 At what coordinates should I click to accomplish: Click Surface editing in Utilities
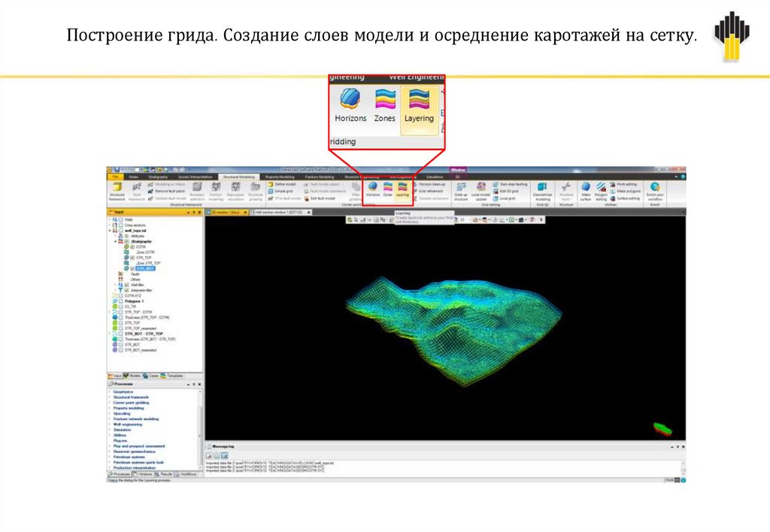coord(625,198)
